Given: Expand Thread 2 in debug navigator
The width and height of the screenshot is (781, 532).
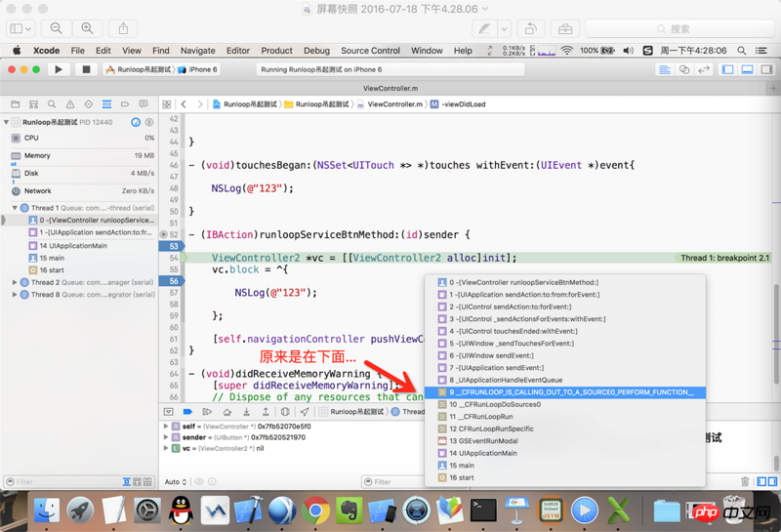Looking at the screenshot, I should click(x=15, y=282).
